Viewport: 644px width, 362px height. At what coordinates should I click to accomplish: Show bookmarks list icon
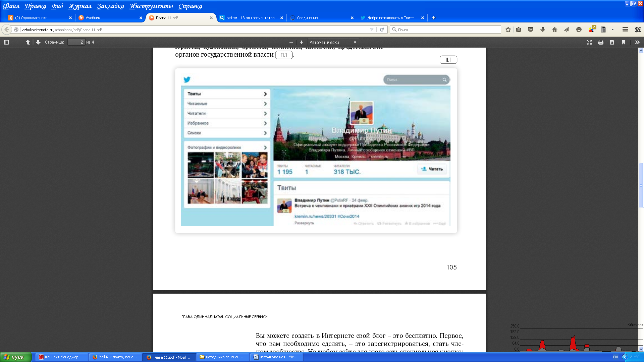pyautogui.click(x=519, y=29)
